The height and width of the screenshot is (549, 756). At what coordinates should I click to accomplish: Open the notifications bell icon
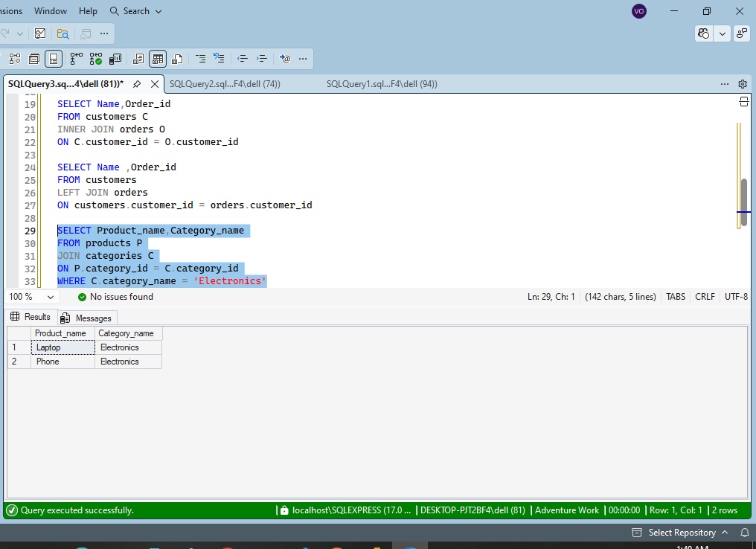pos(744,533)
